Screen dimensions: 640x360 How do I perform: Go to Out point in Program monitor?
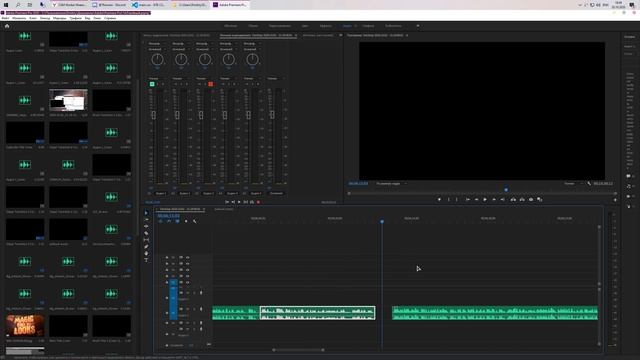pos(502,200)
